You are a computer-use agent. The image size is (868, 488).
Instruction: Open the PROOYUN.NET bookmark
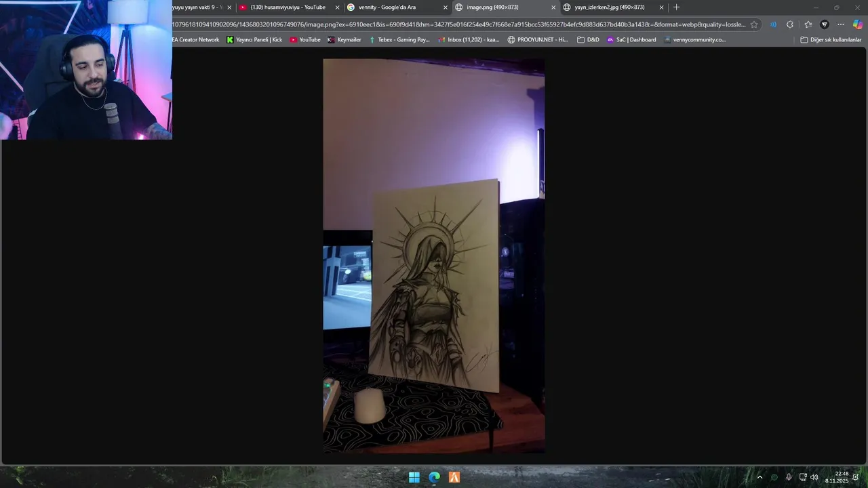pos(538,40)
